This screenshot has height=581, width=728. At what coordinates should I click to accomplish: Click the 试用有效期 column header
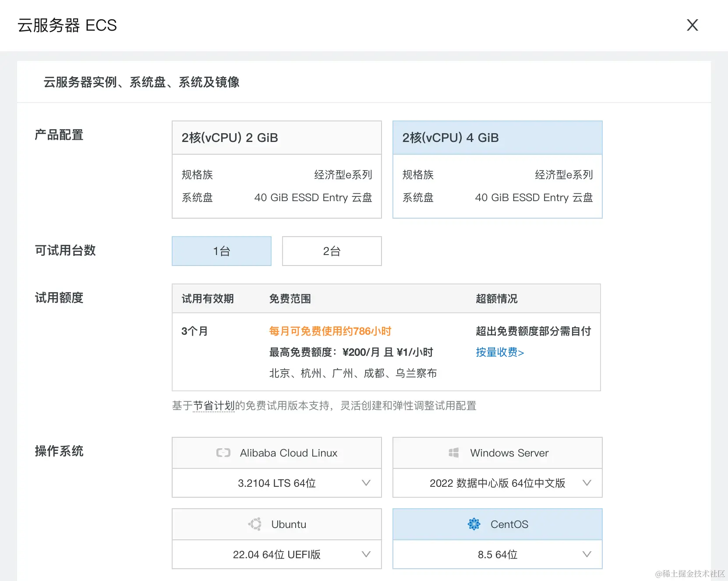(x=208, y=299)
